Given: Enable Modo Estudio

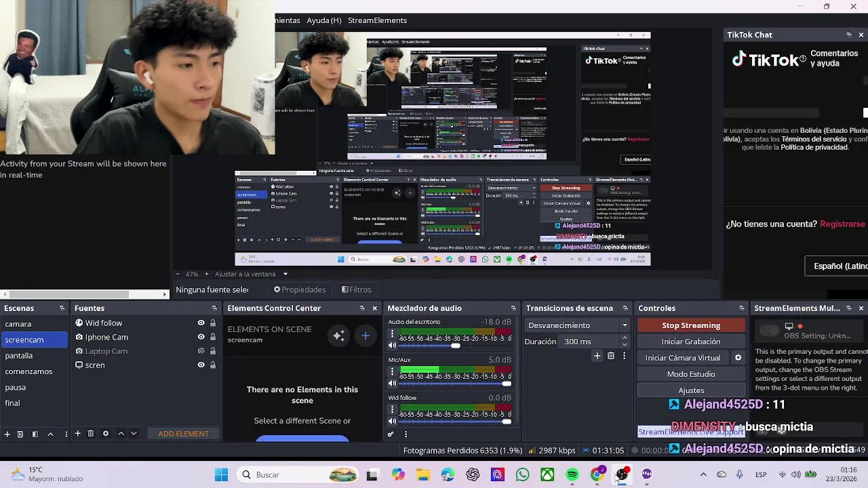Looking at the screenshot, I should (691, 374).
